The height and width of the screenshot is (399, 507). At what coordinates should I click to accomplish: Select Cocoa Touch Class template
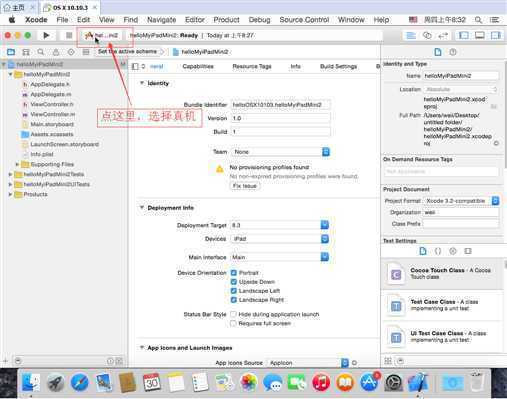[442, 274]
